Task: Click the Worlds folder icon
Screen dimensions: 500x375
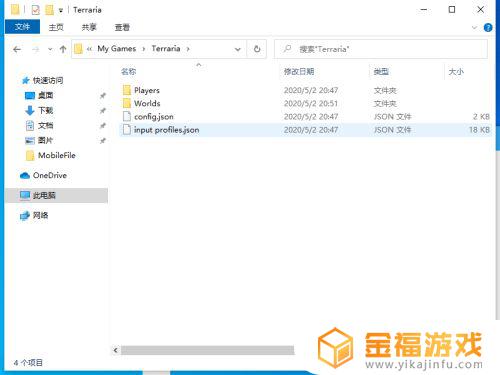Action: 127,103
